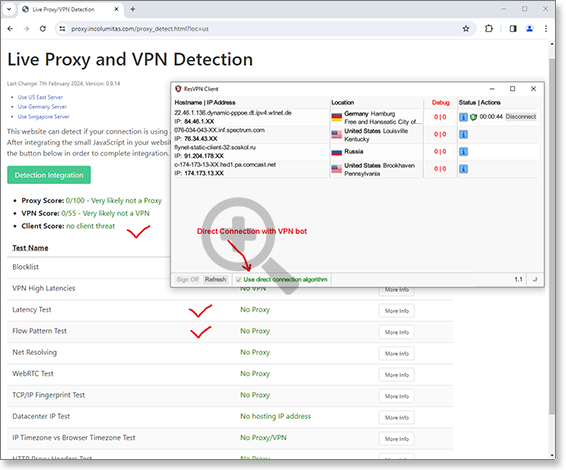
Task: Click the reload arrow icon in ResVPN status bar
Action: (535, 279)
